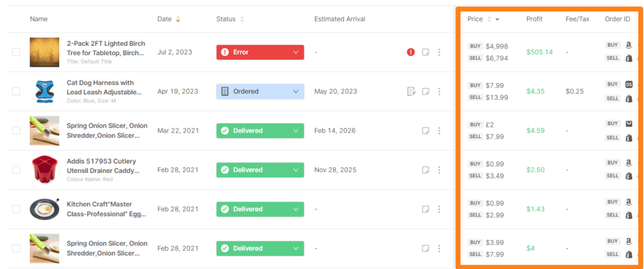The width and height of the screenshot is (644, 269).
Task: Click the Cat Dog Harness product thumbnail
Action: (44, 92)
